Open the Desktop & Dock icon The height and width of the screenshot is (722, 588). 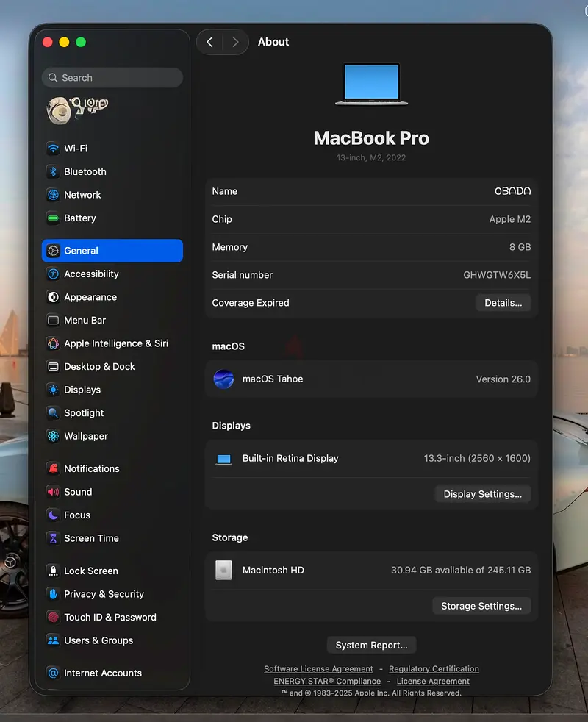tap(54, 367)
